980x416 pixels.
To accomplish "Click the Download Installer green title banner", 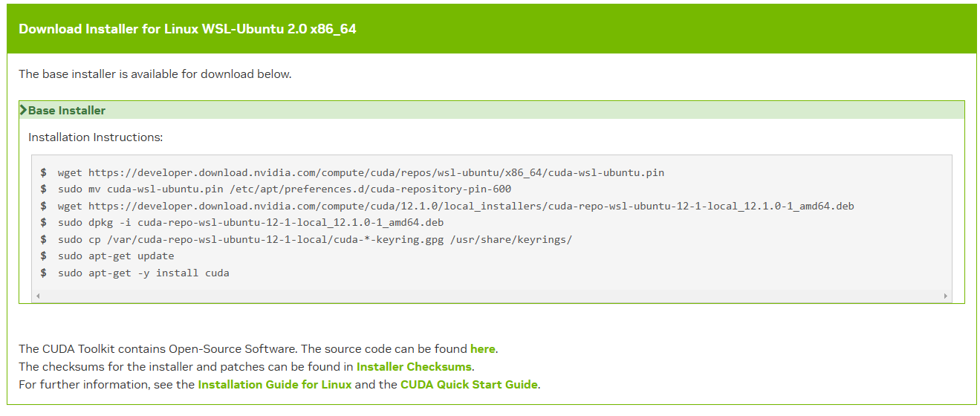I will click(492, 29).
